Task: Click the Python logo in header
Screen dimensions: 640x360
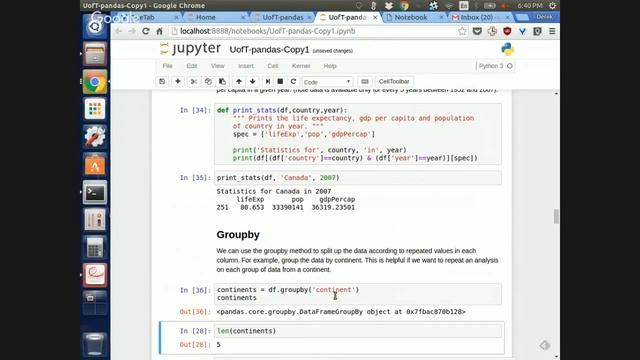Action: [507, 49]
